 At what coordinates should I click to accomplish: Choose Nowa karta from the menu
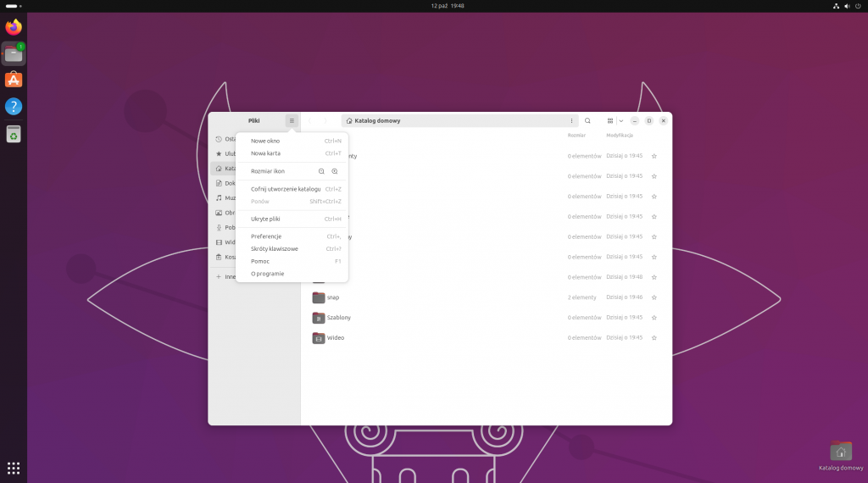point(292,153)
